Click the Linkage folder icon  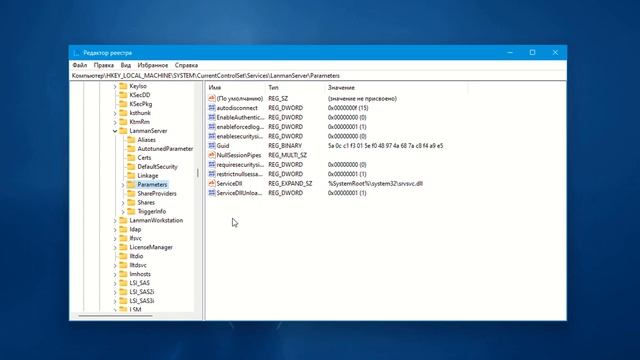tap(131, 176)
